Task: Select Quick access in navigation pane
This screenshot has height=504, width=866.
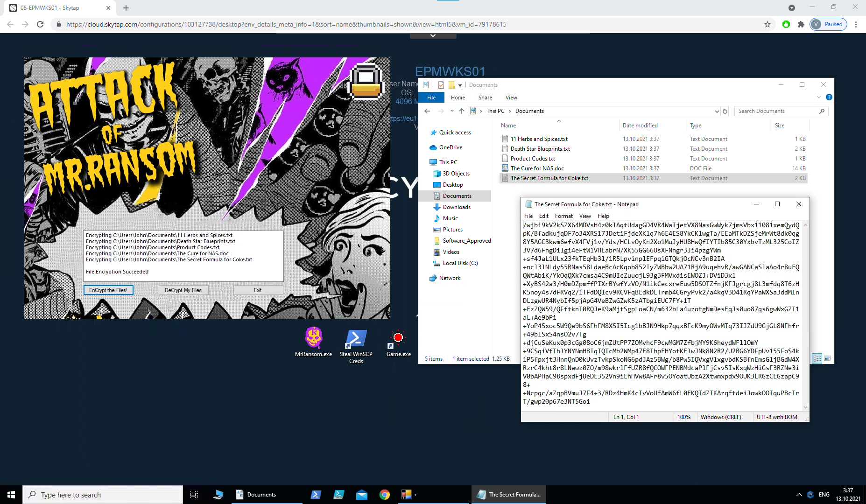Action: [x=455, y=133]
